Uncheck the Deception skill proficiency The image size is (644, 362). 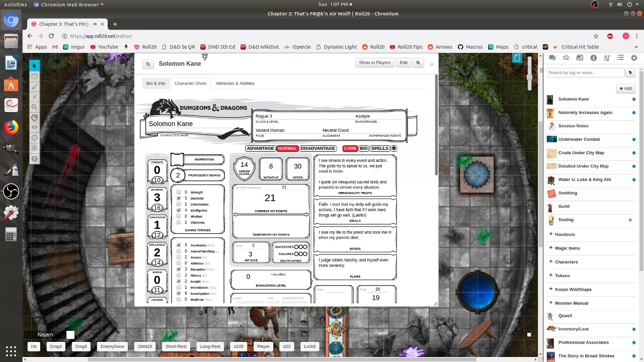179,269
